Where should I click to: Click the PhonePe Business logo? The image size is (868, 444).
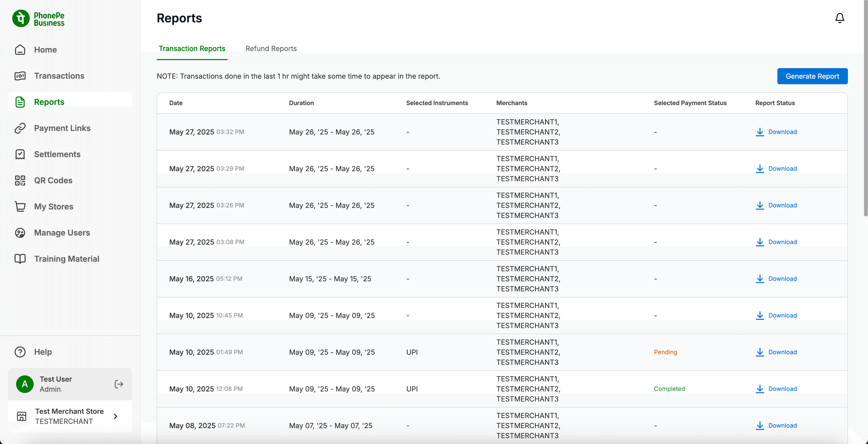(38, 19)
